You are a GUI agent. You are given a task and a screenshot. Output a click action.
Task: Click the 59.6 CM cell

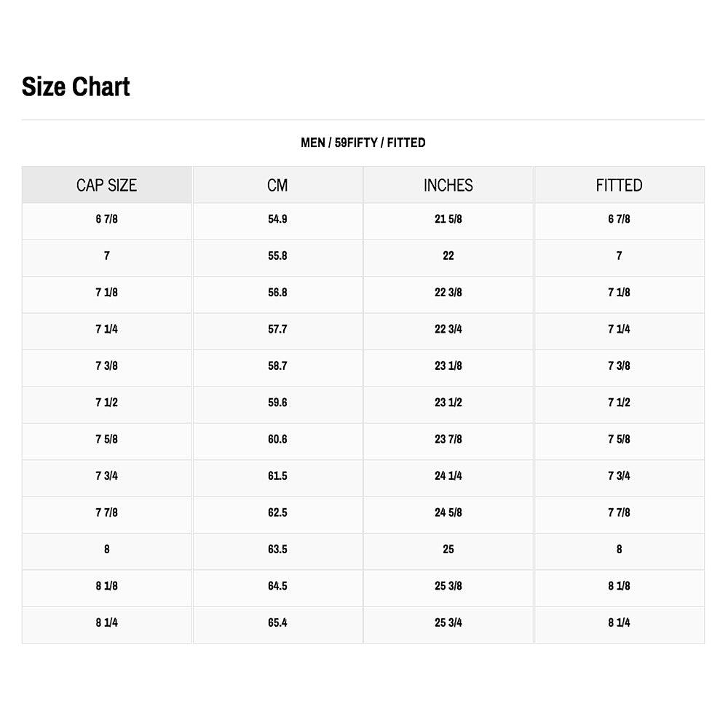277,403
